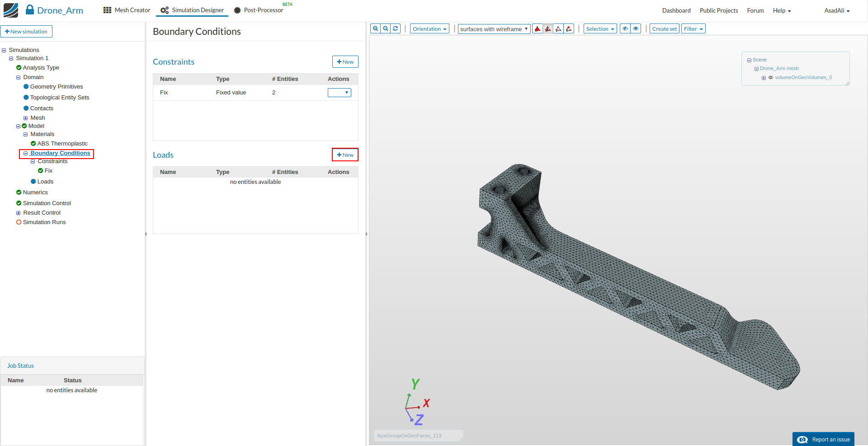Select the wireframe-only tetrahedron render mode icon
Screen dimensions: 868x446
[558, 29]
